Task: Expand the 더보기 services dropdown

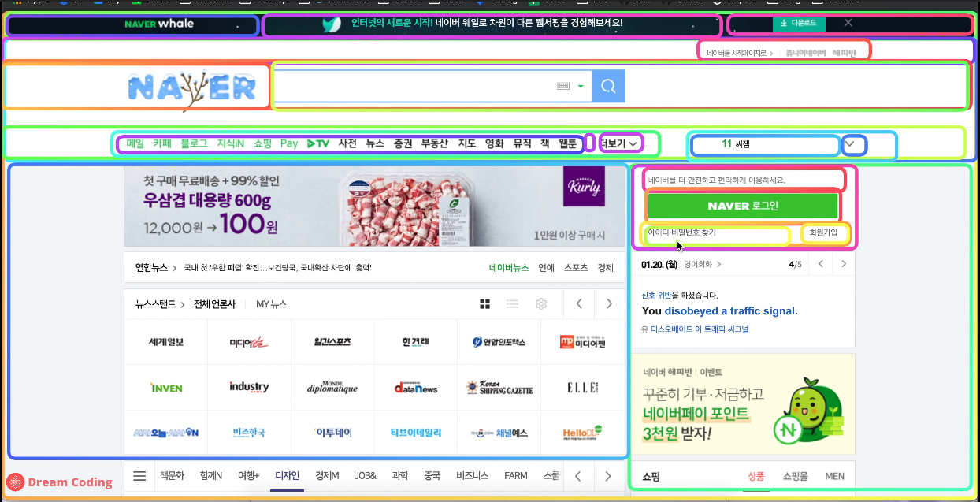Action: coord(620,143)
